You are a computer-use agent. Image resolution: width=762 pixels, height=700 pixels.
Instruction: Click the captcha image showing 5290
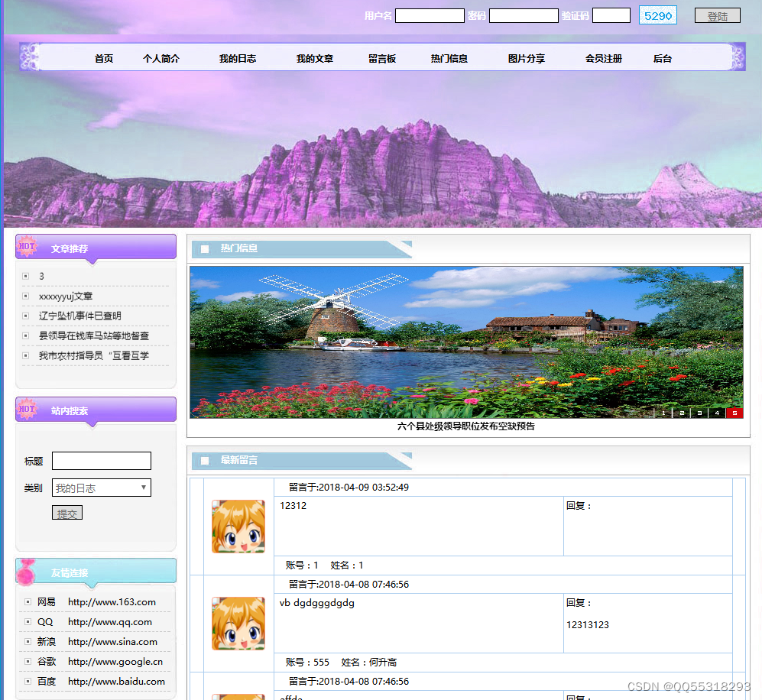tap(657, 15)
